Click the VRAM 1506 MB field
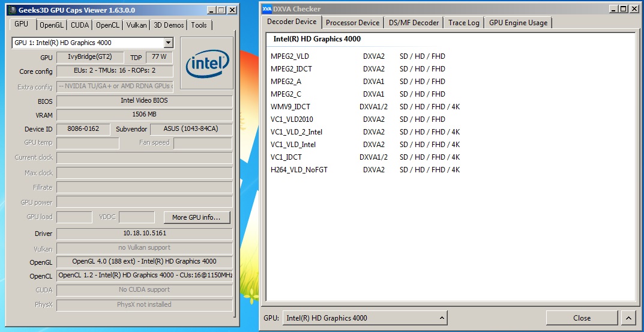644x332 pixels. 144,115
